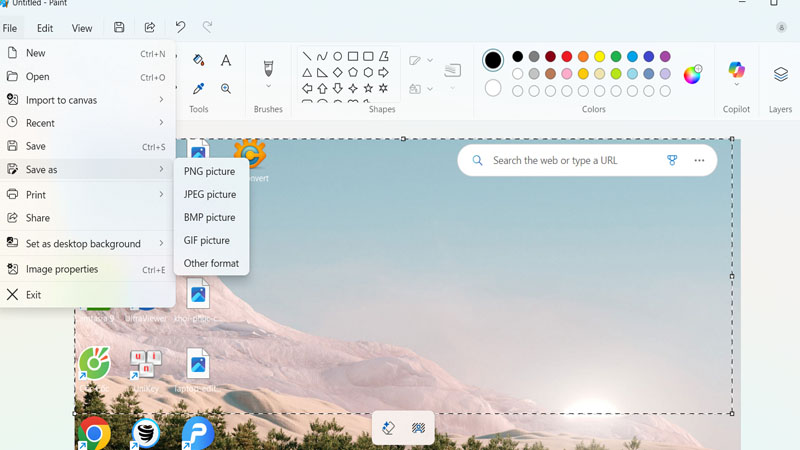The image size is (800, 450).
Task: Click Image properties menu entry
Action: point(62,269)
